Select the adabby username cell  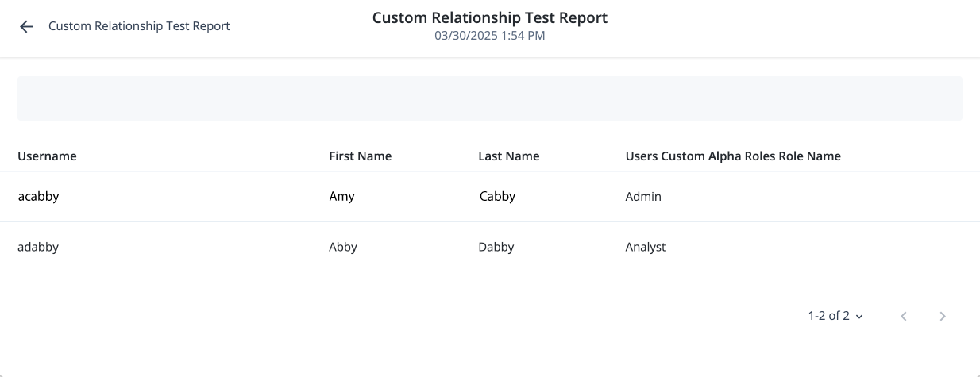pyautogui.click(x=38, y=247)
